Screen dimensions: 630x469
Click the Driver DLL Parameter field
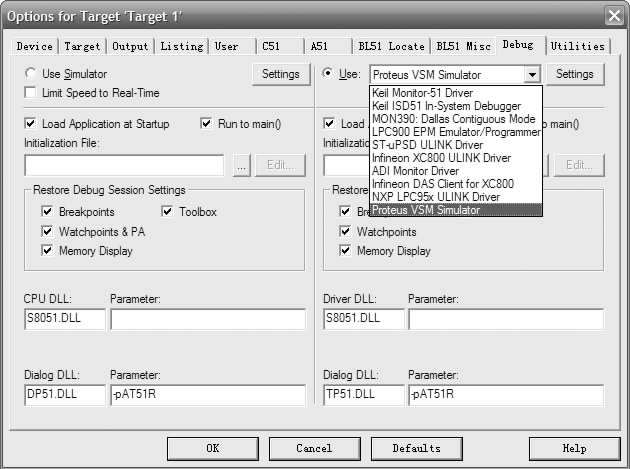[506, 319]
